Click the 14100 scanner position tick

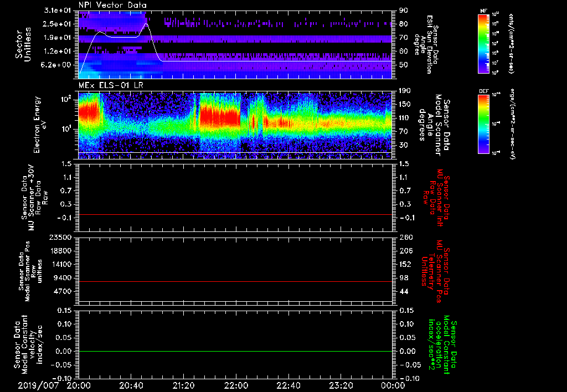(60, 264)
